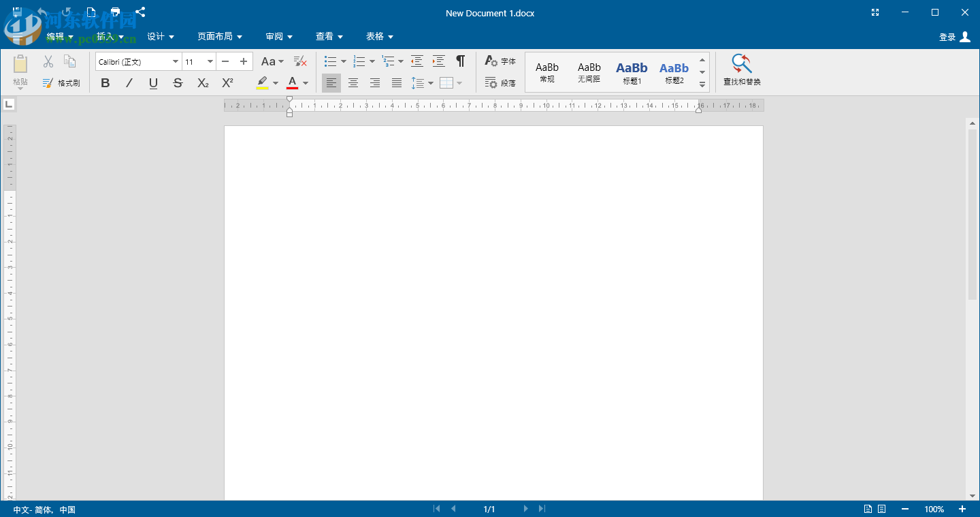Click the Save icon
980x517 pixels.
(16, 12)
